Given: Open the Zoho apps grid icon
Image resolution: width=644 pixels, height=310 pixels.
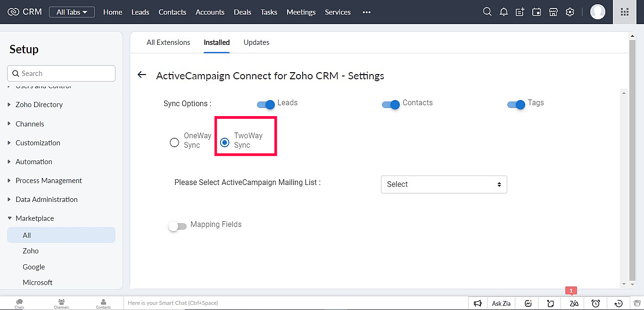Looking at the screenshot, I should point(625,12).
